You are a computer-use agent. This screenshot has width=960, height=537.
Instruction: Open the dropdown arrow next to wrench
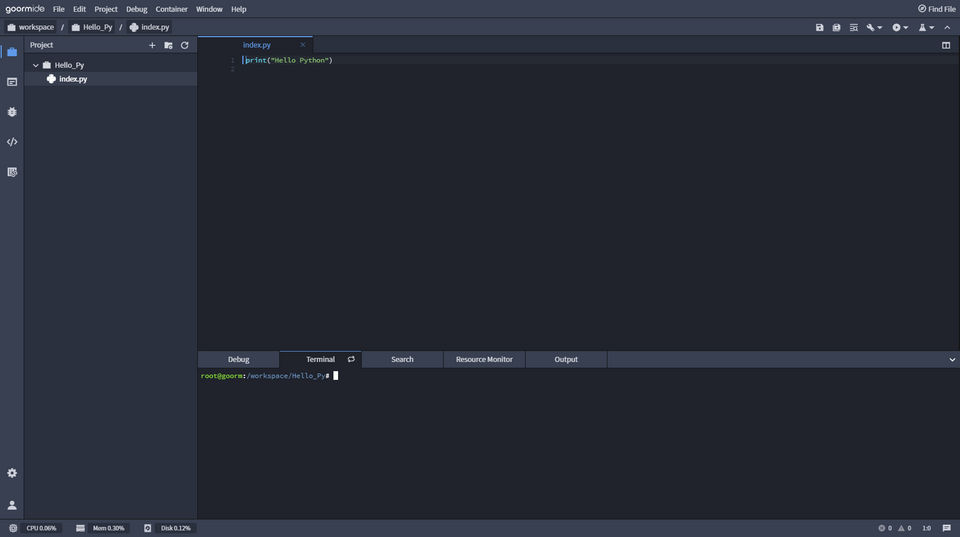pyautogui.click(x=880, y=28)
